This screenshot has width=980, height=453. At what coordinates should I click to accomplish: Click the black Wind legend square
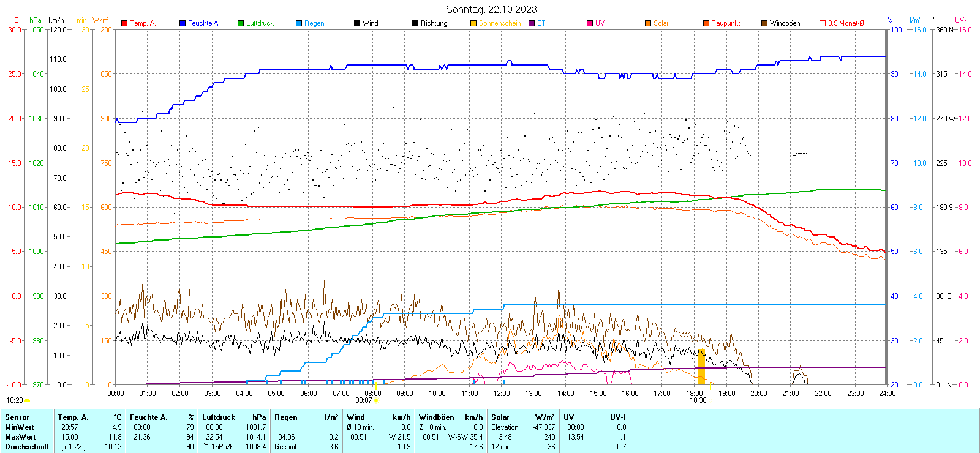(357, 23)
